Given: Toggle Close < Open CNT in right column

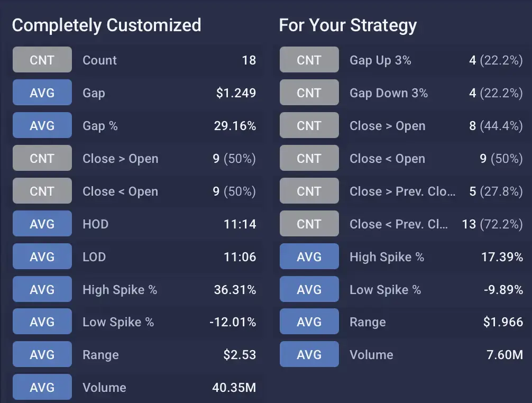Looking at the screenshot, I should click(x=309, y=158).
